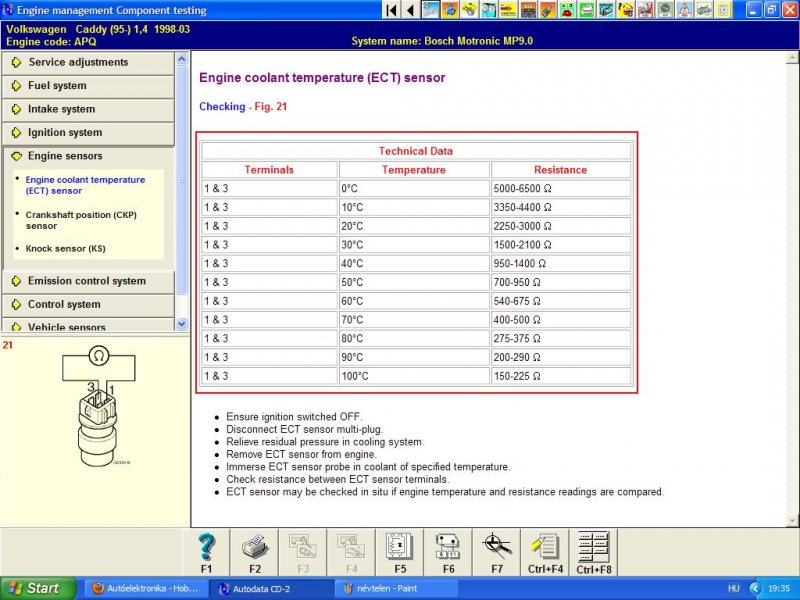Print page using the F2 printer icon
Image resolution: width=800 pixels, height=600 pixels.
255,553
